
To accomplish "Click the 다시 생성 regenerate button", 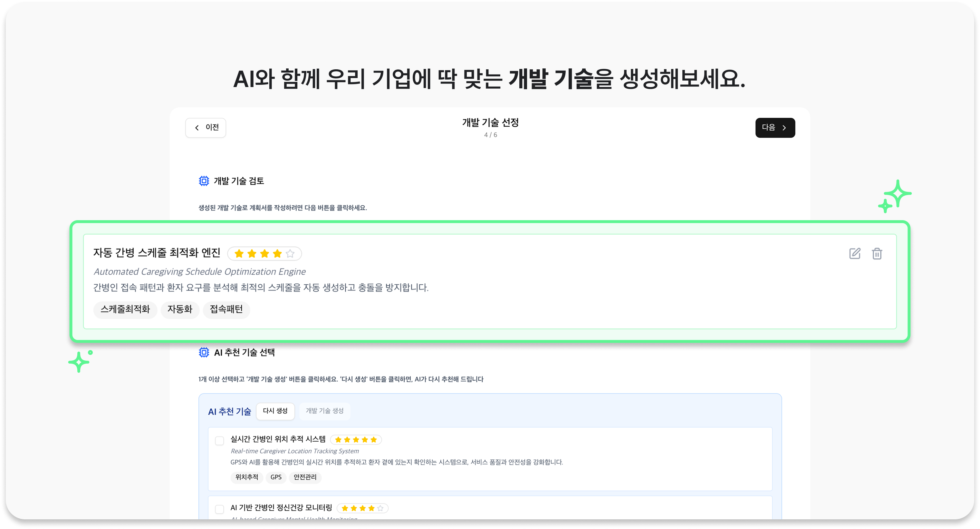I will (275, 411).
